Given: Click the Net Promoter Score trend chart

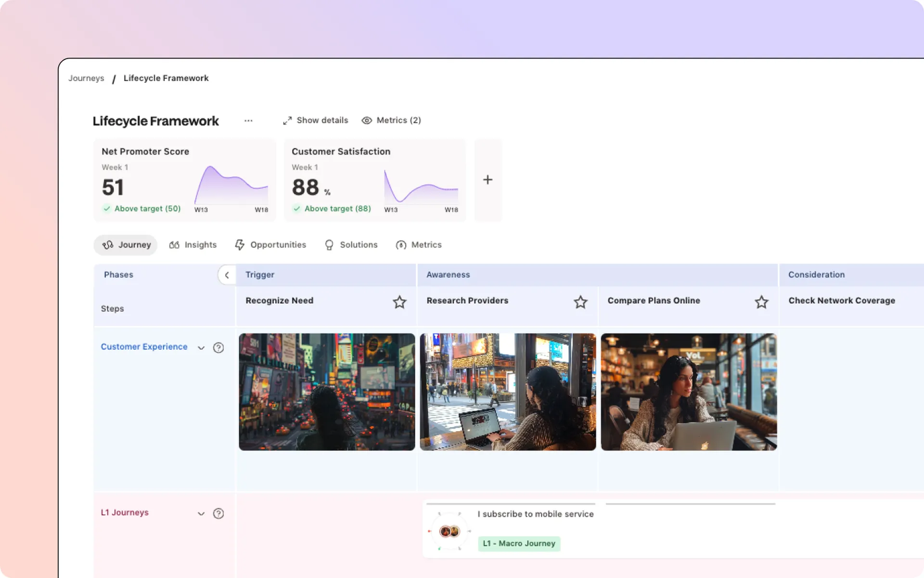Looking at the screenshot, I should [231, 185].
